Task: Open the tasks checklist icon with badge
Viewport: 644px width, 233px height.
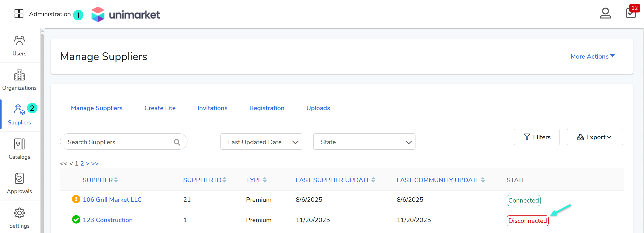Action: click(631, 13)
